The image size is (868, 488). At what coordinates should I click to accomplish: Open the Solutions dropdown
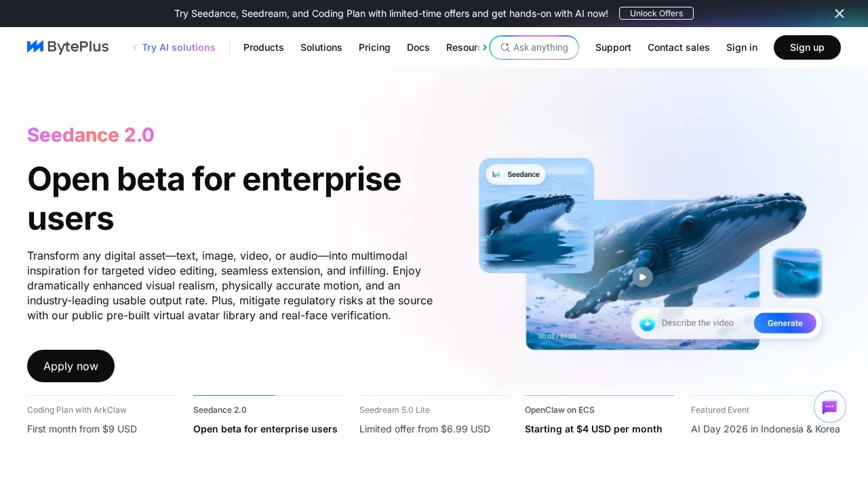tap(321, 47)
